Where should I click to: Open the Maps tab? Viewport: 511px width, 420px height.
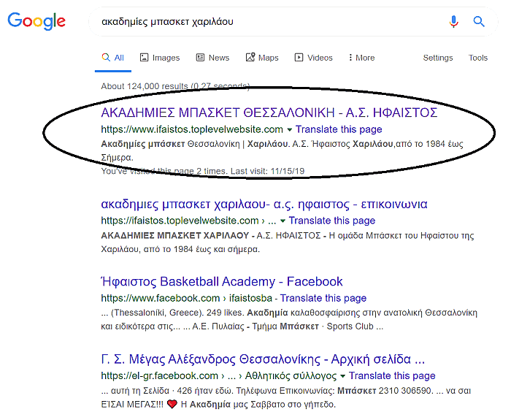click(262, 58)
